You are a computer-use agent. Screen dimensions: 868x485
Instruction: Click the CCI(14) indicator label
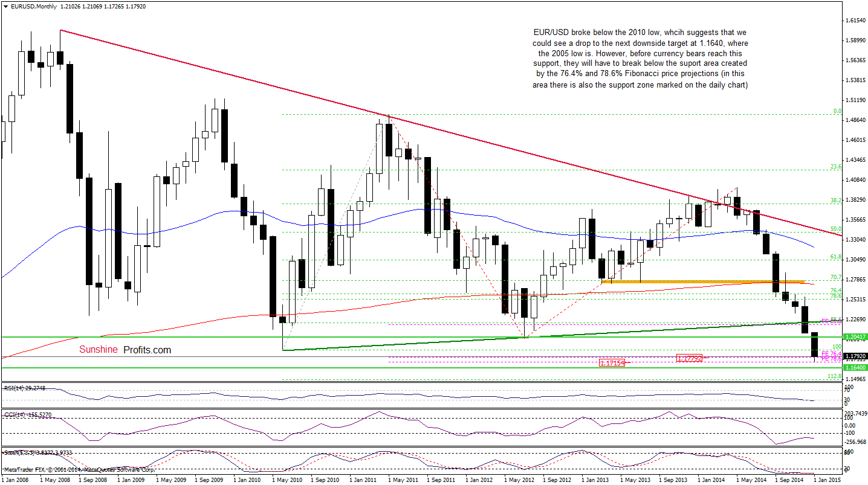click(27, 415)
